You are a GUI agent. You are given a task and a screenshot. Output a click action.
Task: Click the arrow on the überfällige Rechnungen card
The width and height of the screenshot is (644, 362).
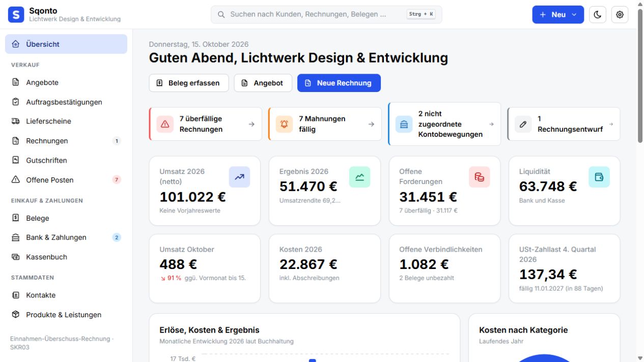click(x=251, y=124)
